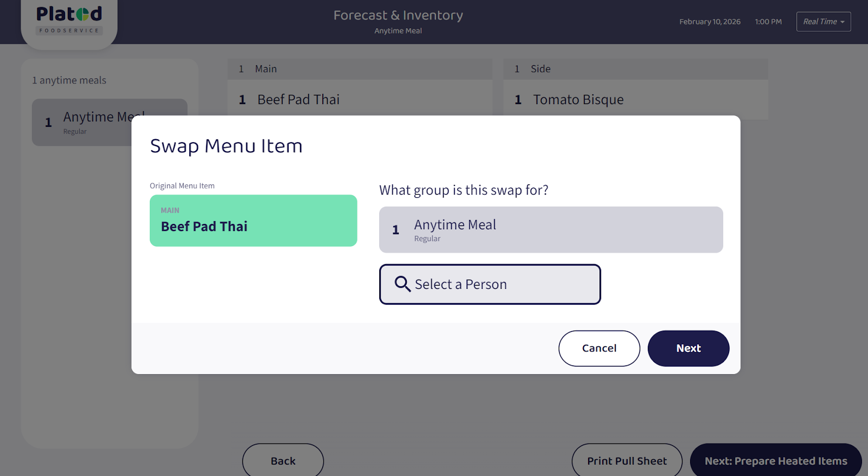This screenshot has width=868, height=476.
Task: Click Tomato Bisque under Side column
Action: (578, 100)
